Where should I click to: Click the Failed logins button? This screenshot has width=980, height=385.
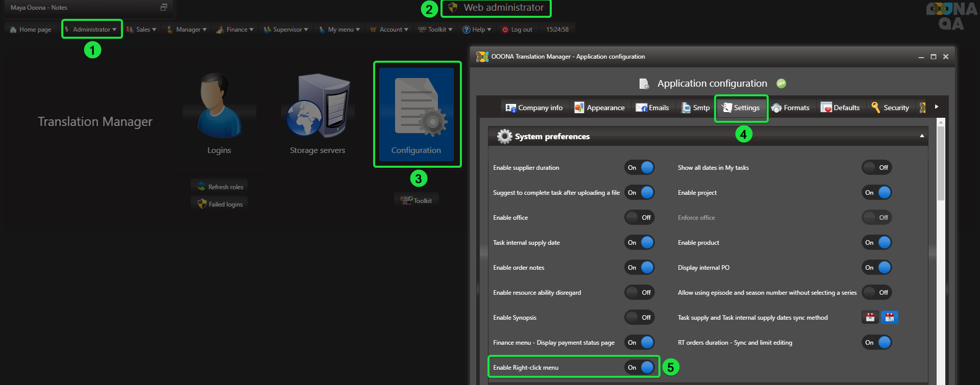(220, 204)
